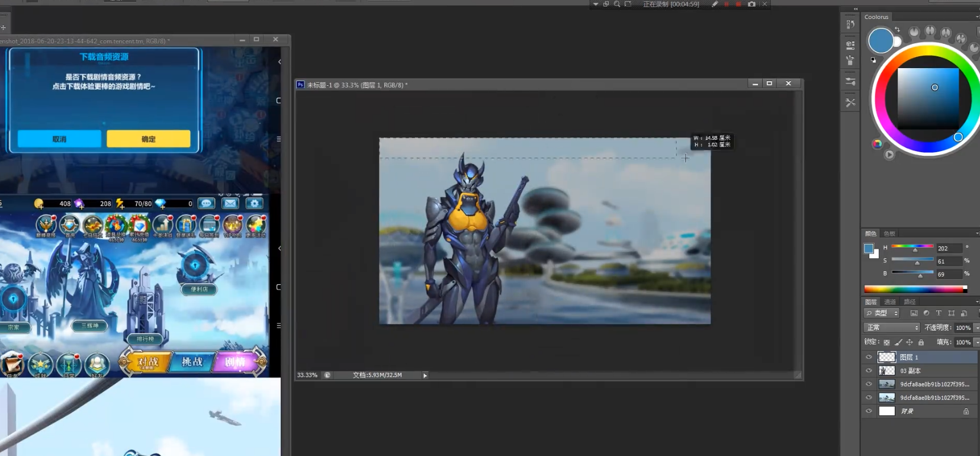Toggle lock position
The height and width of the screenshot is (456, 980).
click(x=910, y=342)
